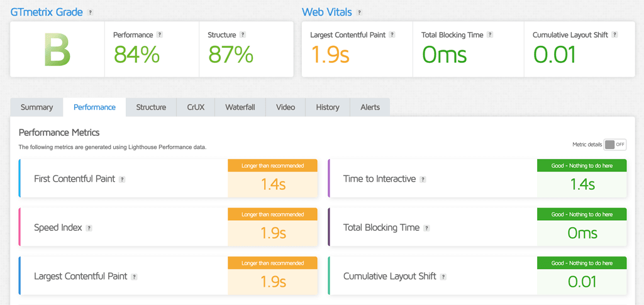Switch to the Summary tab

pyautogui.click(x=36, y=108)
